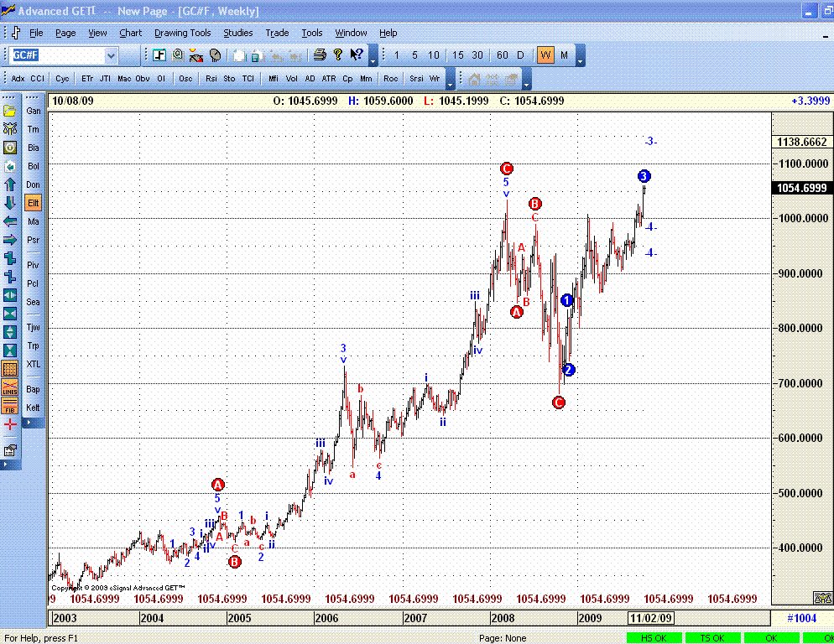Open the Drawing Tools menu
This screenshot has height=644, width=834.
pyautogui.click(x=182, y=33)
